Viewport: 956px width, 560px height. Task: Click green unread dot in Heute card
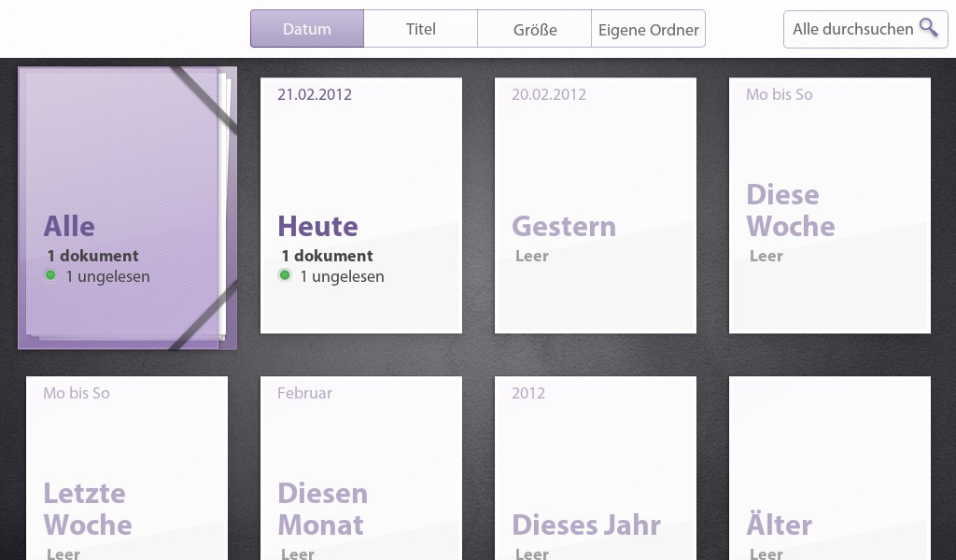tap(285, 275)
